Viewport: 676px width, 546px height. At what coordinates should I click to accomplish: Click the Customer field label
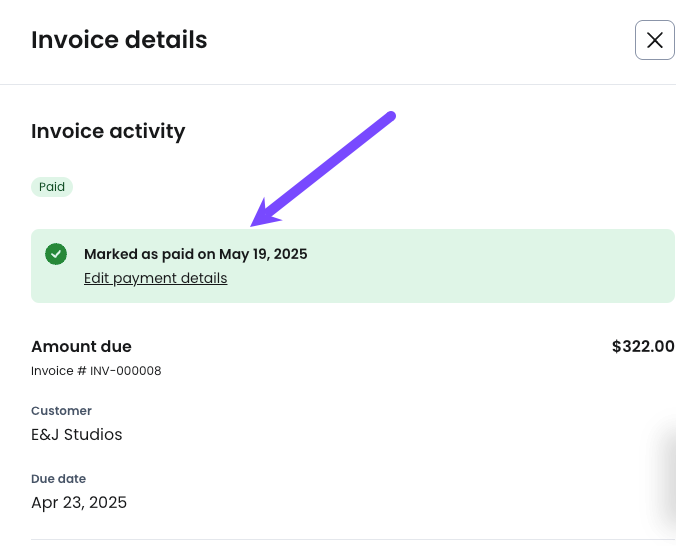coord(61,411)
